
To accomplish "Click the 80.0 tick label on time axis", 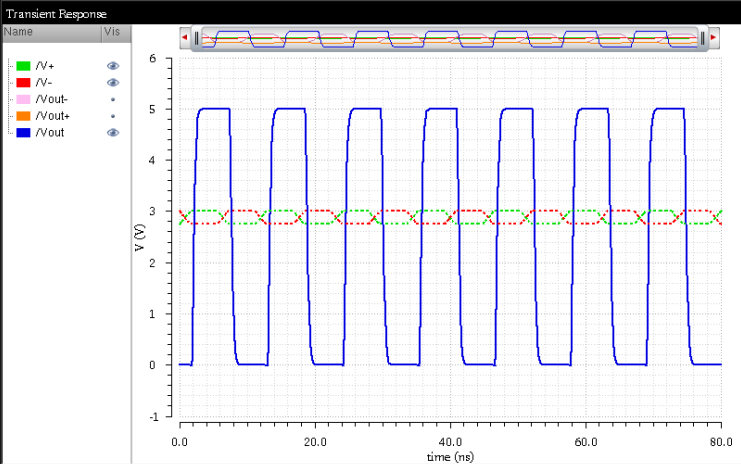I will 721,442.
